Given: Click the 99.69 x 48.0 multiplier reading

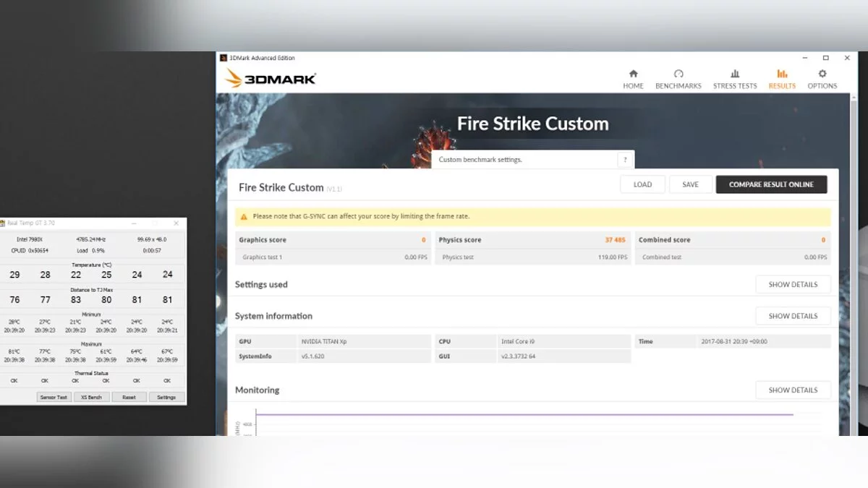Looking at the screenshot, I should 152,239.
